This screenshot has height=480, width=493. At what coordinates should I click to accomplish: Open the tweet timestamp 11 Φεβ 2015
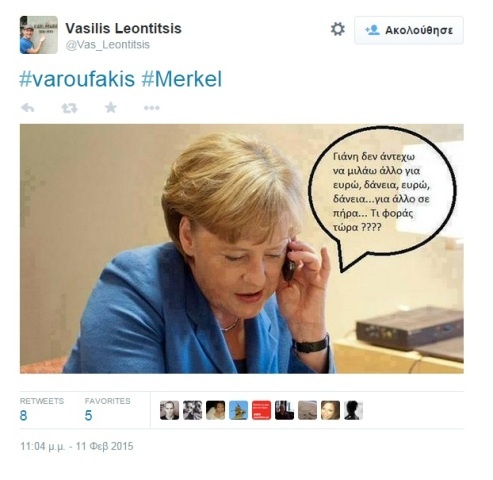pyautogui.click(x=77, y=446)
